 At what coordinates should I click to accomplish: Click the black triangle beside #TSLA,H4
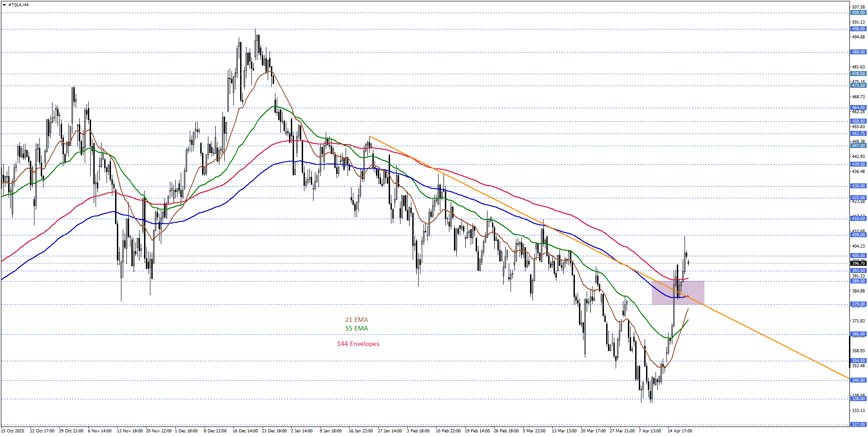tap(5, 5)
